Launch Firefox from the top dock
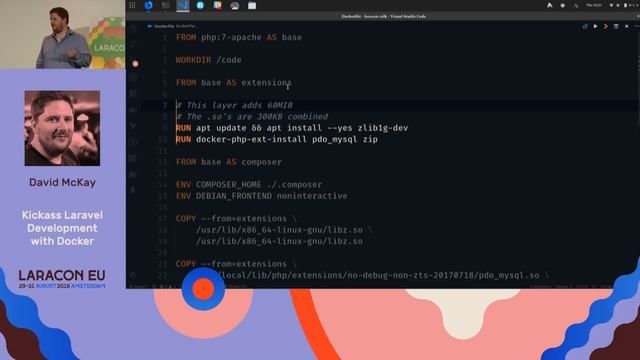The height and width of the screenshot is (360, 640). click(x=149, y=5)
